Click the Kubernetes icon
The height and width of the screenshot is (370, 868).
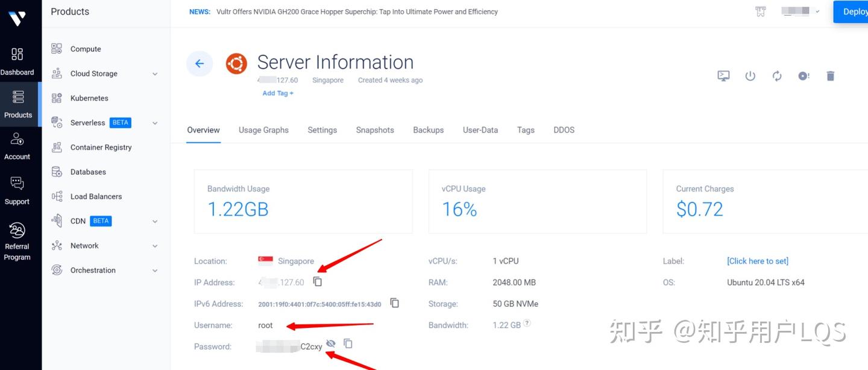point(57,98)
